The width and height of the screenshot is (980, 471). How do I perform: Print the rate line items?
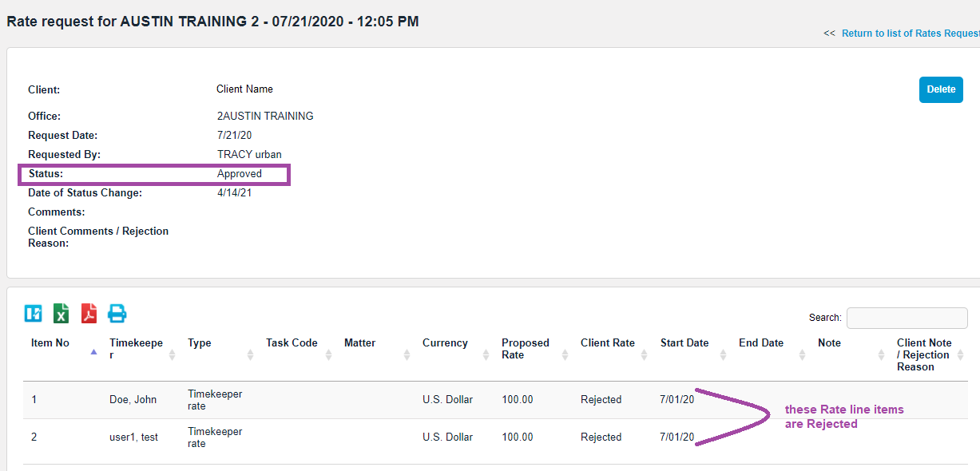[117, 314]
